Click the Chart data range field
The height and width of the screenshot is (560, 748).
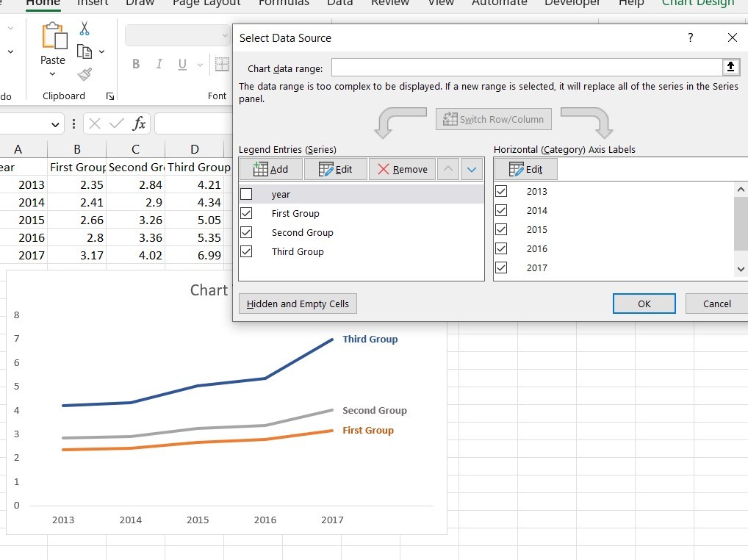click(526, 68)
